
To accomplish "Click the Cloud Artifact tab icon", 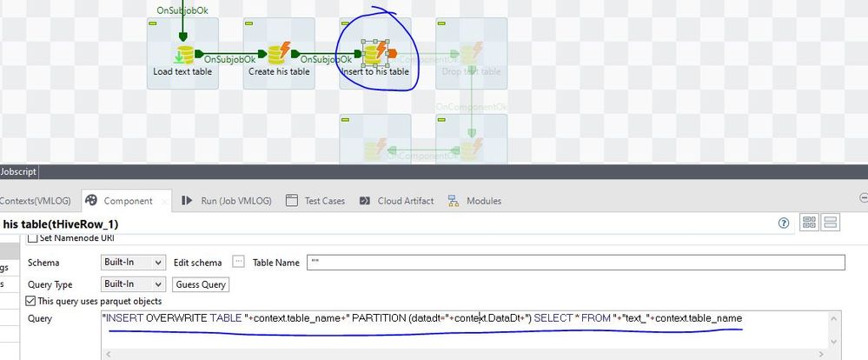I will click(364, 201).
